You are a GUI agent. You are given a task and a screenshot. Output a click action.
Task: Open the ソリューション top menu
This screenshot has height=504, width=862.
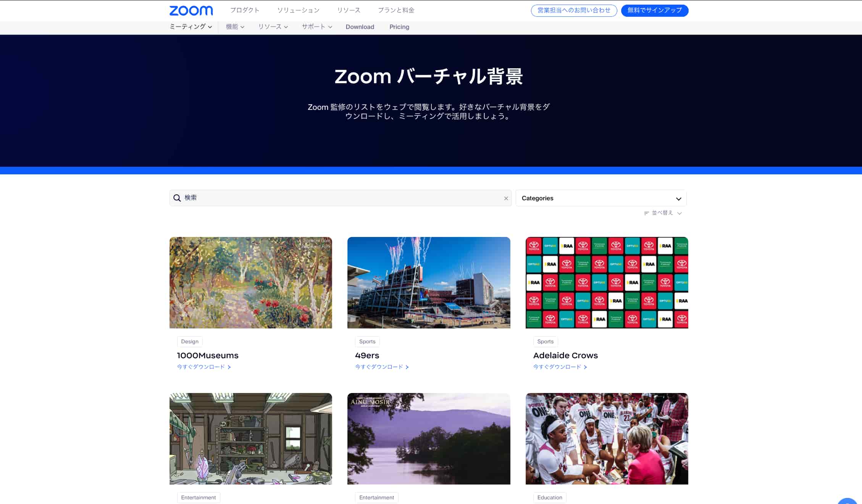click(298, 10)
